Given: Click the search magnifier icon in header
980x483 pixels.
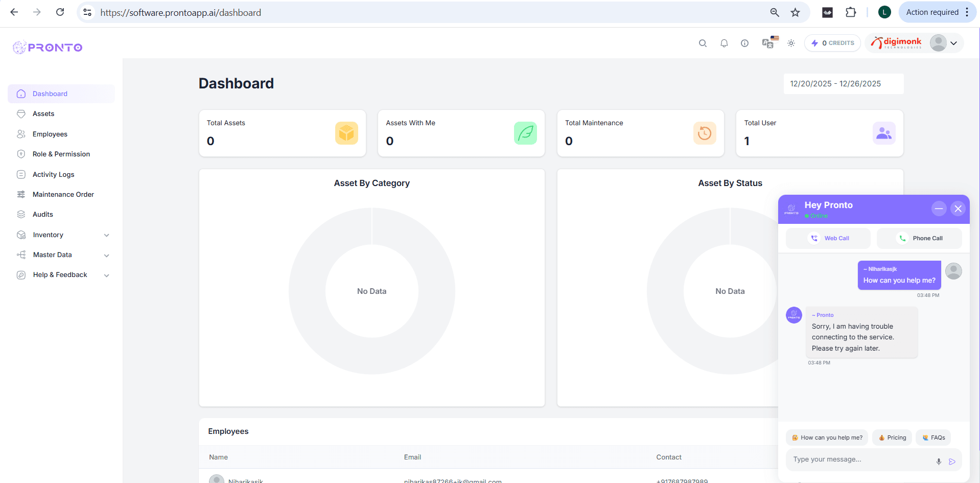Looking at the screenshot, I should pos(703,43).
